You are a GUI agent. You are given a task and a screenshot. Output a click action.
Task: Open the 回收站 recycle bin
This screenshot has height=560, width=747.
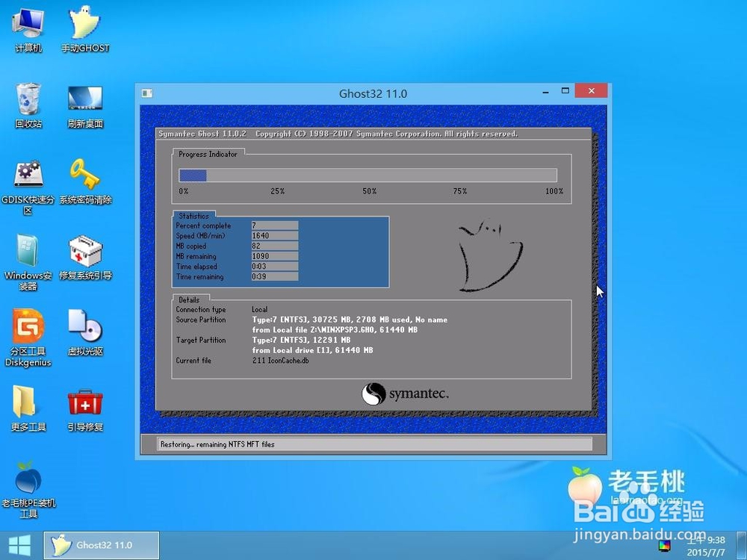pyautogui.click(x=28, y=105)
